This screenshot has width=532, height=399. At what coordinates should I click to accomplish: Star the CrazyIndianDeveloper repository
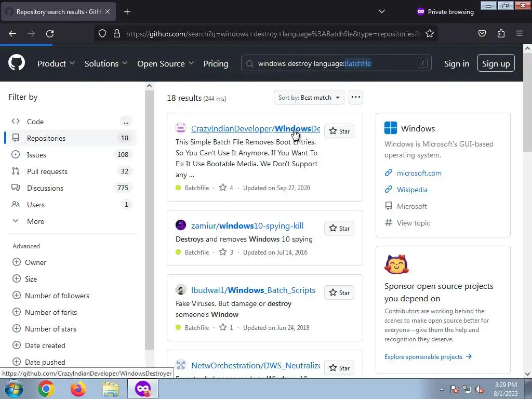click(339, 131)
